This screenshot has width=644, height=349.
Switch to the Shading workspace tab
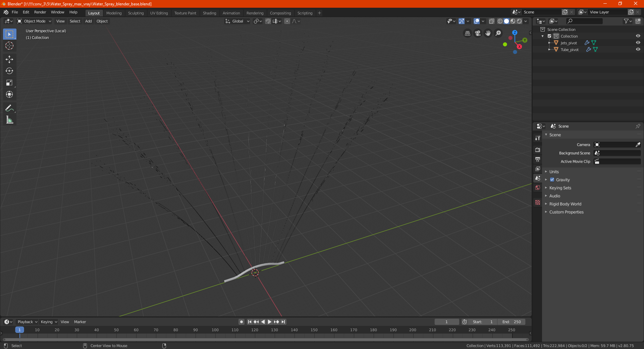pyautogui.click(x=209, y=13)
